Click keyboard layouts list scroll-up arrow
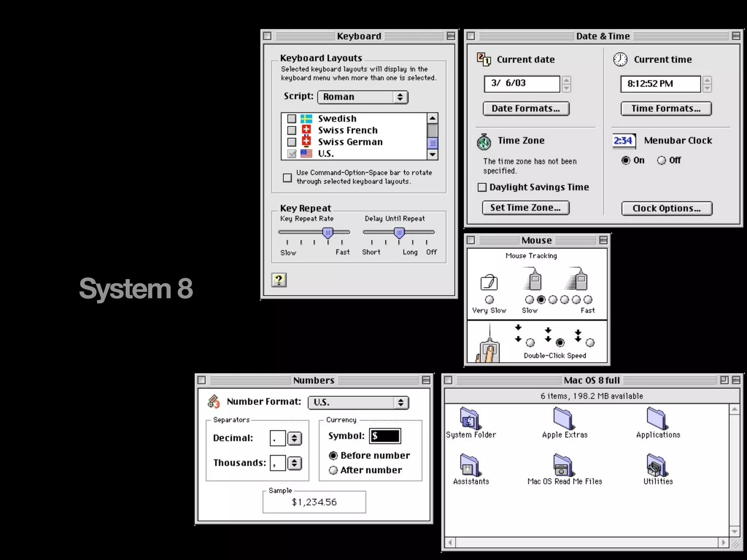The width and height of the screenshot is (747, 560). (x=433, y=118)
